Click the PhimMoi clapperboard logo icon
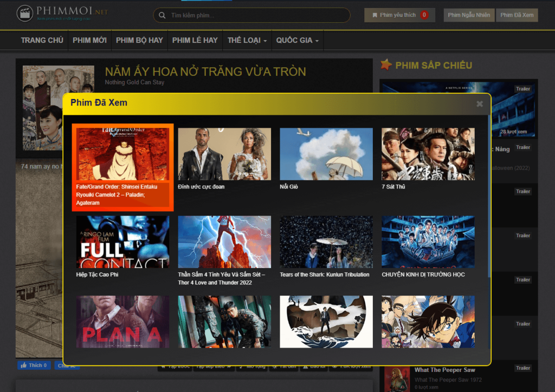Viewport: 555px width, 392px height. 25,14
